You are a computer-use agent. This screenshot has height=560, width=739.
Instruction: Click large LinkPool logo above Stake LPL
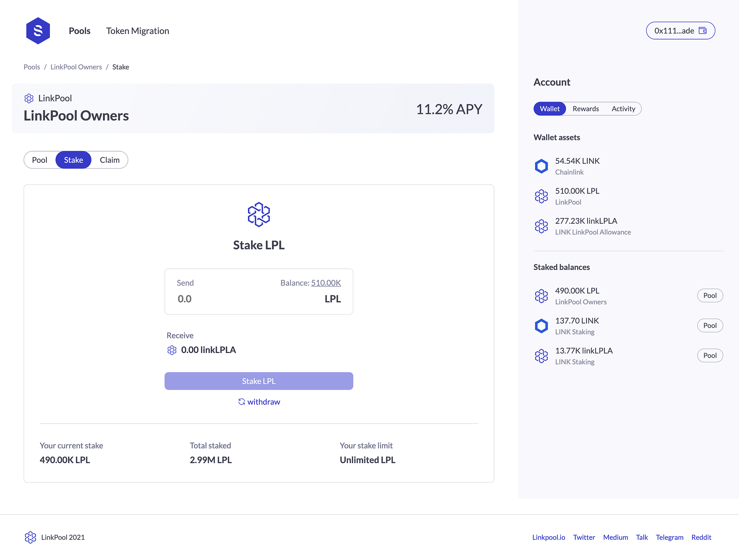[259, 214]
